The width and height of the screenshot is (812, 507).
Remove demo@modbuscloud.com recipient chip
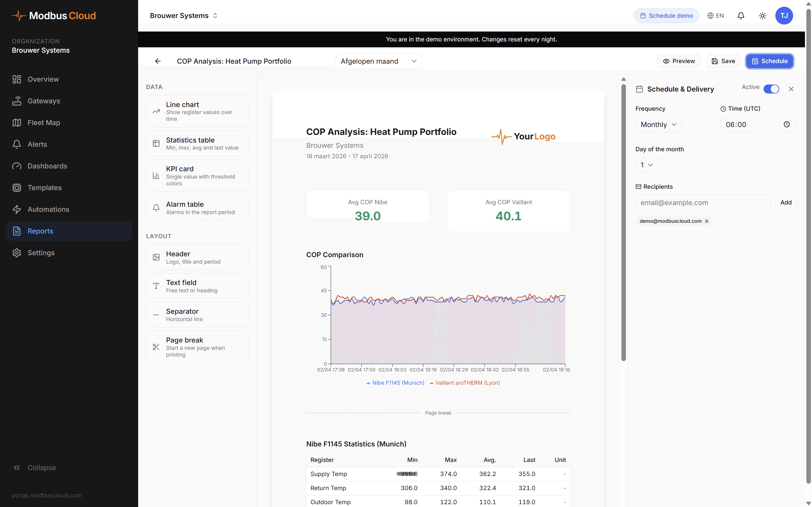(707, 221)
